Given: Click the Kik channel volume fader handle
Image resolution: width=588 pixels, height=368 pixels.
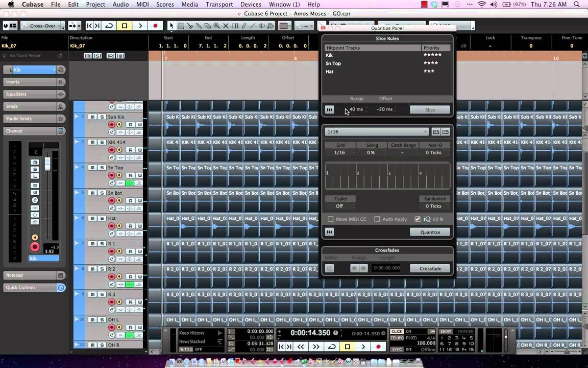Looking at the screenshot, I should tap(47, 164).
